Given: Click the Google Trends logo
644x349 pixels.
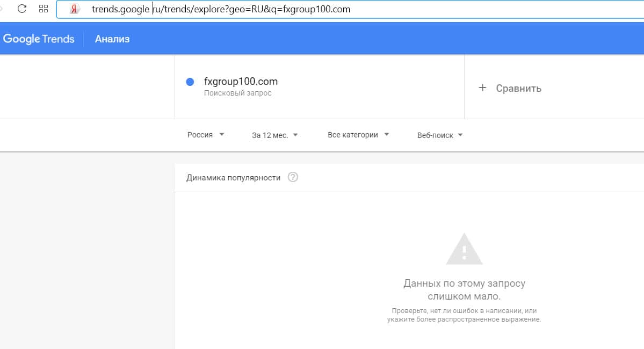Looking at the screenshot, I should click(x=39, y=39).
